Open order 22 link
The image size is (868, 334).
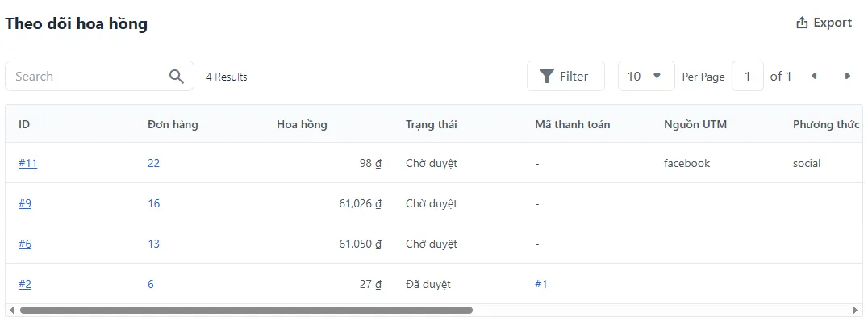point(154,164)
